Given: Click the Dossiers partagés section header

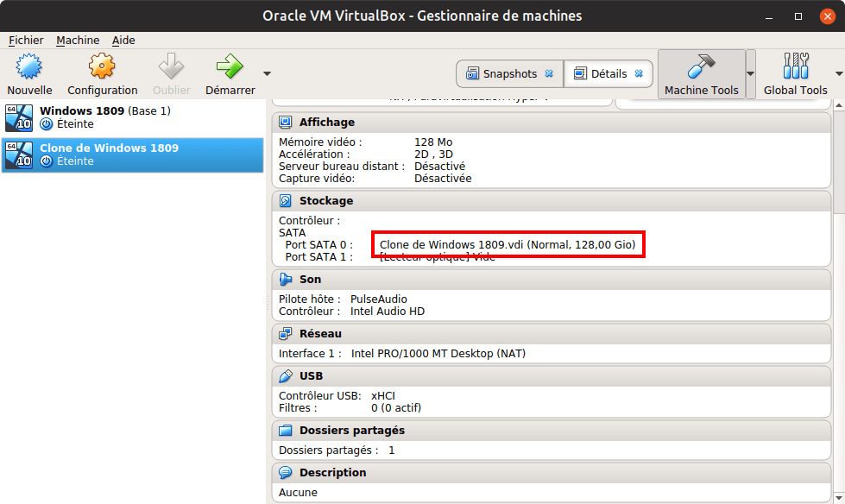Looking at the screenshot, I should coord(552,431).
